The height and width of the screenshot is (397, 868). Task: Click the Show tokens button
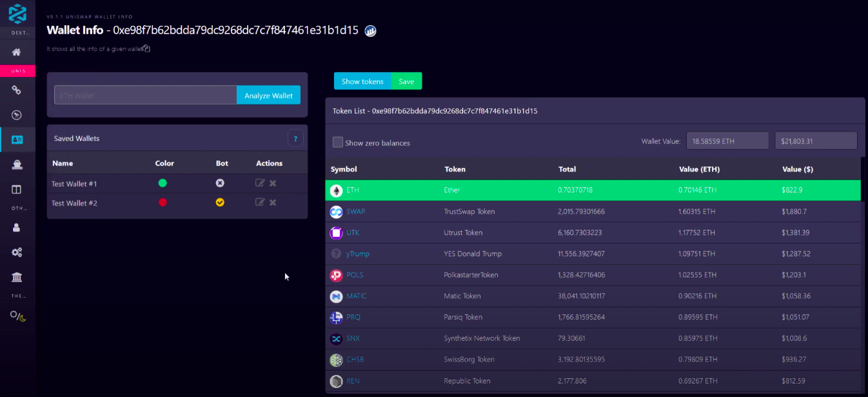click(x=362, y=81)
